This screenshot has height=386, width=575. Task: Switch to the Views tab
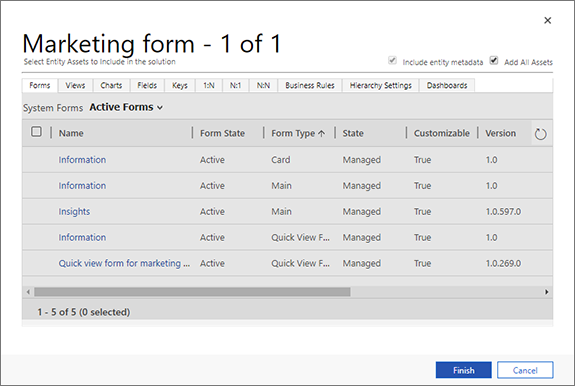coord(75,85)
